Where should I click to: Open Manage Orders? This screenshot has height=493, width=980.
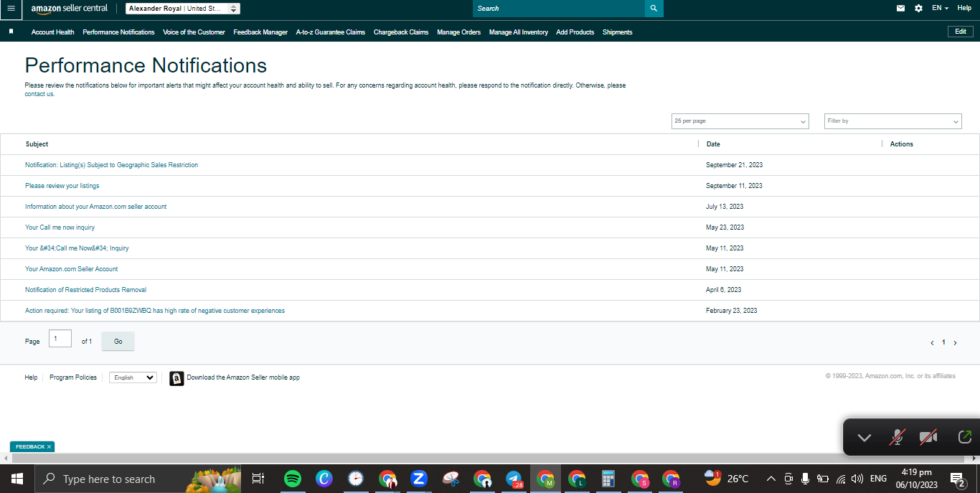458,32
